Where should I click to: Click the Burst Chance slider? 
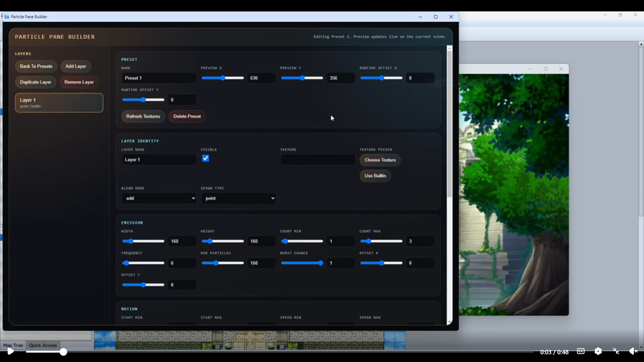coord(302,263)
